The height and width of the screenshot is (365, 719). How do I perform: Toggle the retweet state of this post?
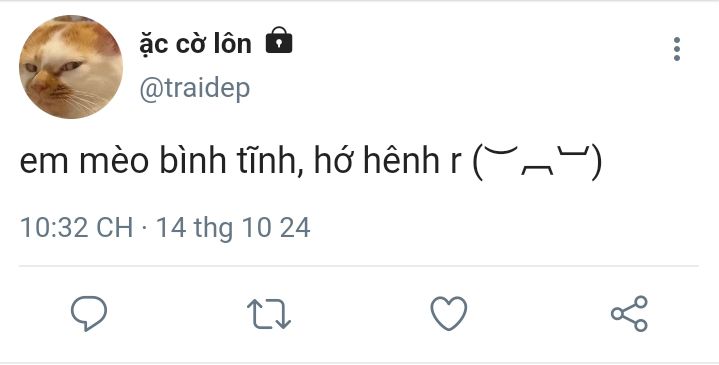click(x=269, y=314)
